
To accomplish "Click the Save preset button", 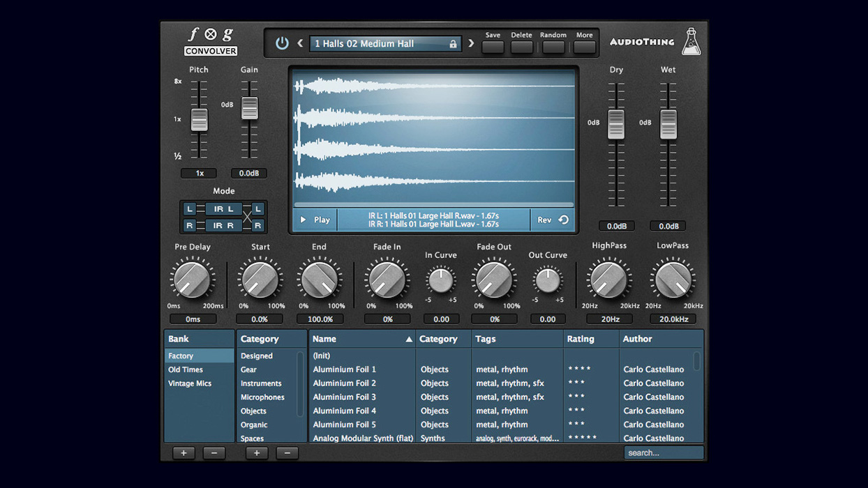I will coord(493,47).
